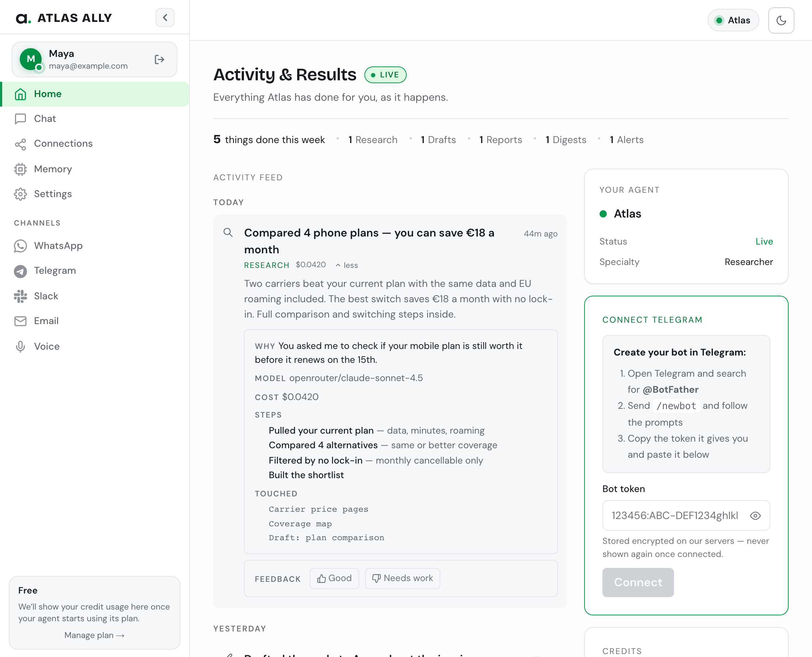Click the Atlas status pill
This screenshot has height=657, width=812.
pyautogui.click(x=733, y=20)
